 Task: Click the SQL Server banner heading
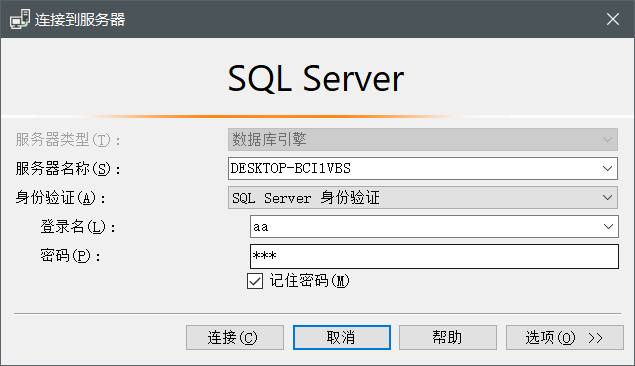[x=316, y=79]
